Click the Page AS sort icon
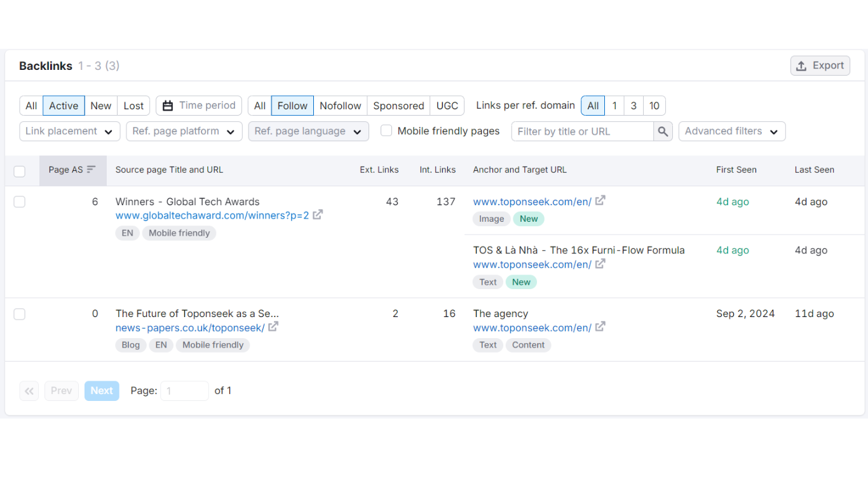This screenshot has height=488, width=868. click(91, 170)
